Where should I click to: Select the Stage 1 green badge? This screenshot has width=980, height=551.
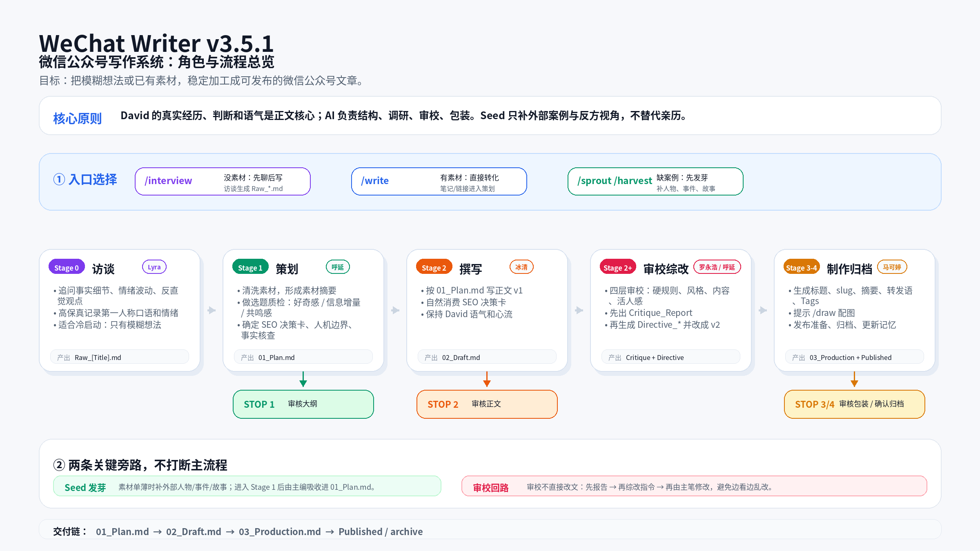[x=250, y=267]
